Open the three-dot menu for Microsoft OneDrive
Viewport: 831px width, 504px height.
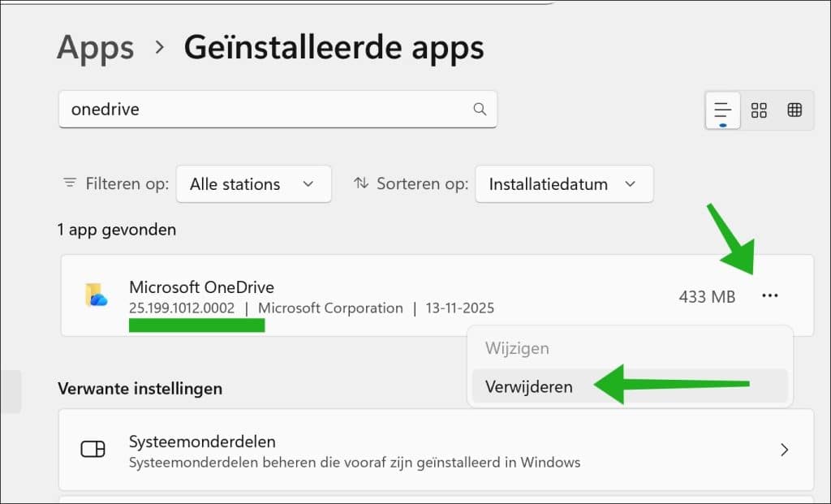point(769,295)
